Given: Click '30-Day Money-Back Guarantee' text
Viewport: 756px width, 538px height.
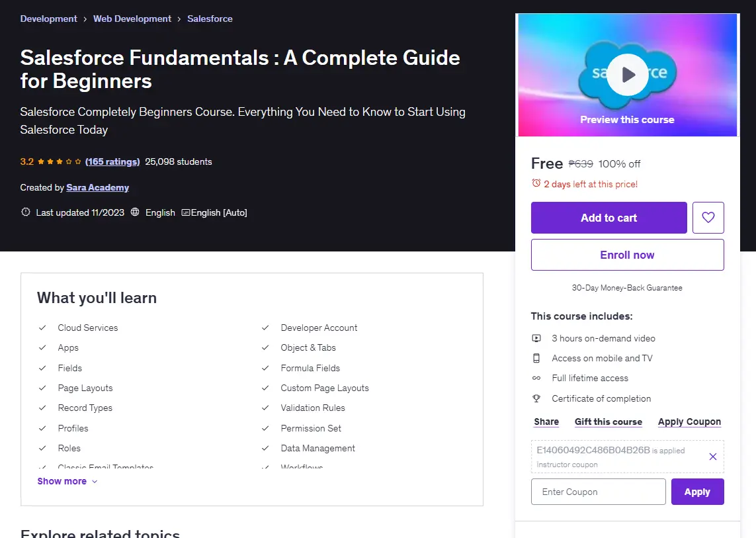Looking at the screenshot, I should pyautogui.click(x=627, y=288).
